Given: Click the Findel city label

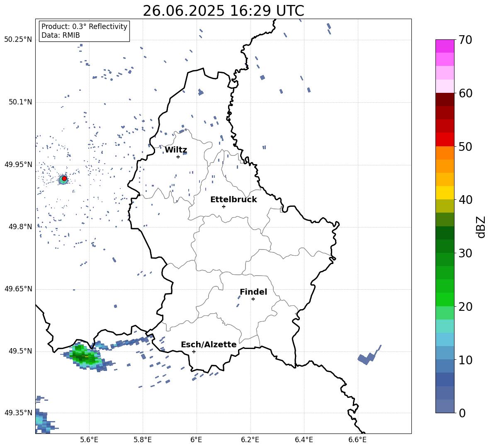Looking at the screenshot, I should point(253,292).
